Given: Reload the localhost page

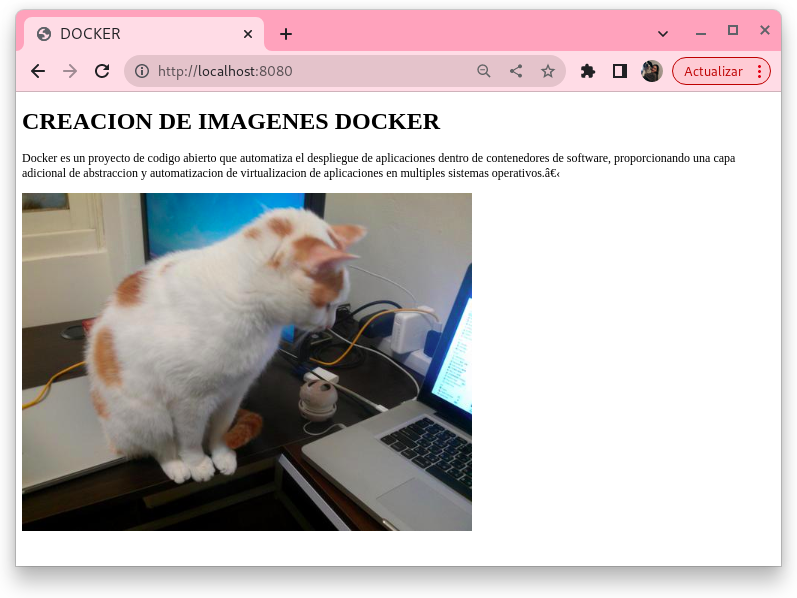Looking at the screenshot, I should point(102,71).
